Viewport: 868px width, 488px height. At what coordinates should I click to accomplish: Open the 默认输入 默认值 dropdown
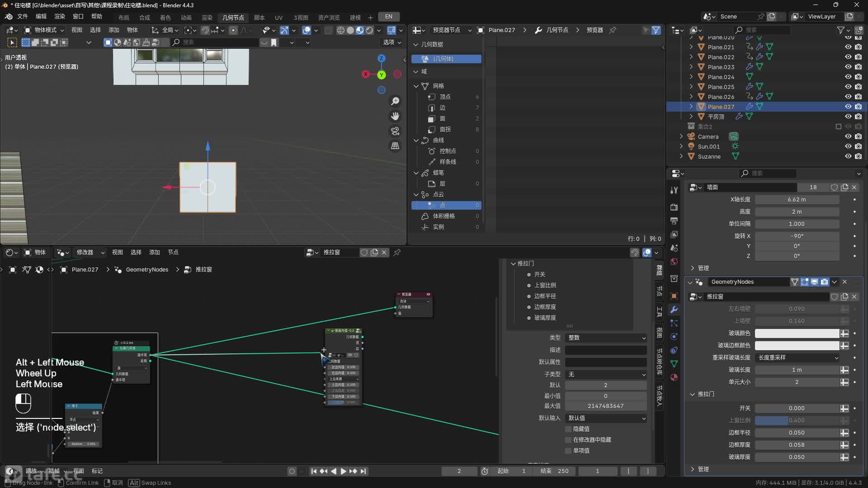pos(606,418)
